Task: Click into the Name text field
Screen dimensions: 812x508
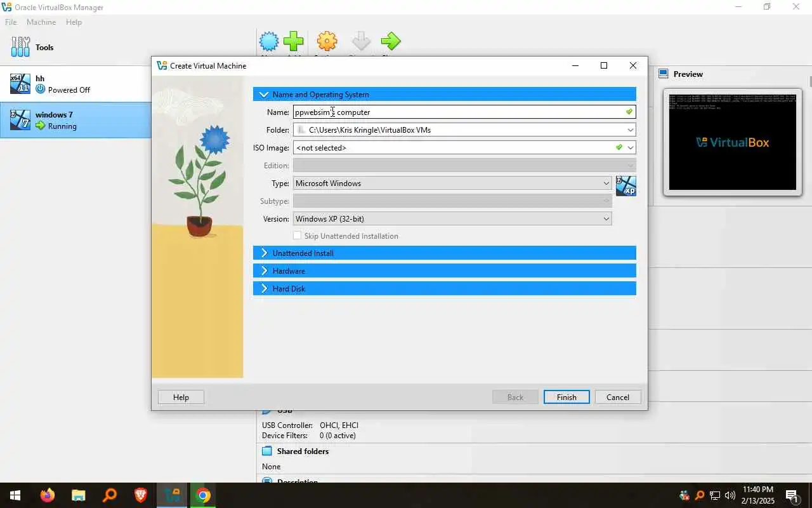Action: (464, 112)
